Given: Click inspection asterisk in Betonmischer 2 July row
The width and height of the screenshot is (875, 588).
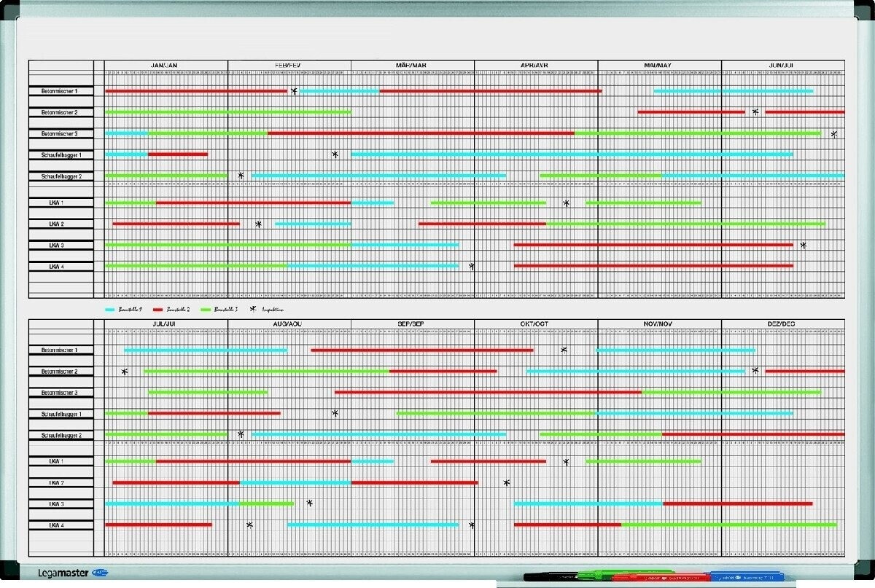Looking at the screenshot, I should tap(125, 372).
